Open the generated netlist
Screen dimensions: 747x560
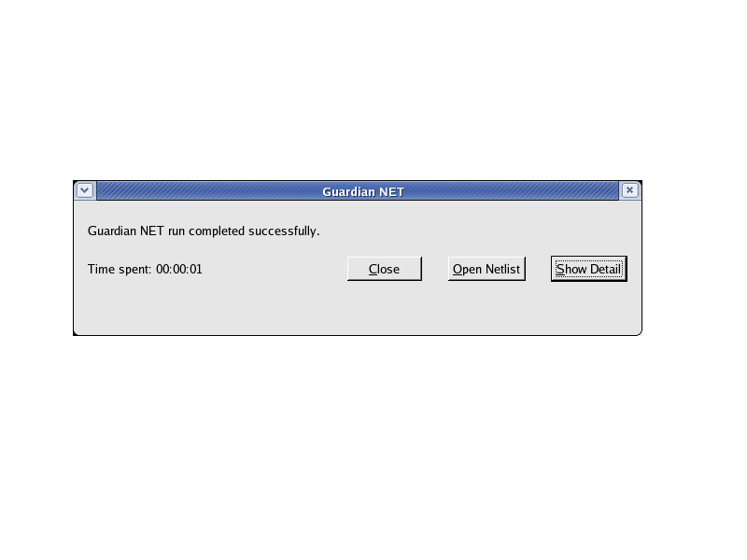[x=486, y=269]
